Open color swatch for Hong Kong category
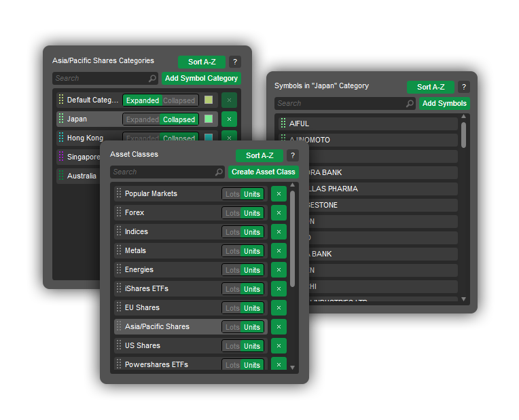 [209, 137]
